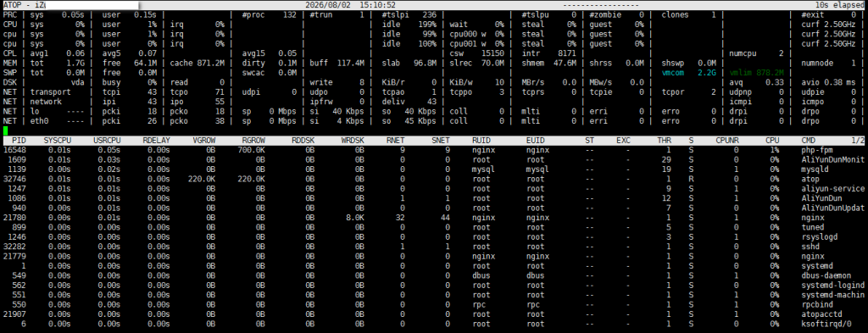
Task: Click the RDDSK column header
Action: click(x=303, y=141)
